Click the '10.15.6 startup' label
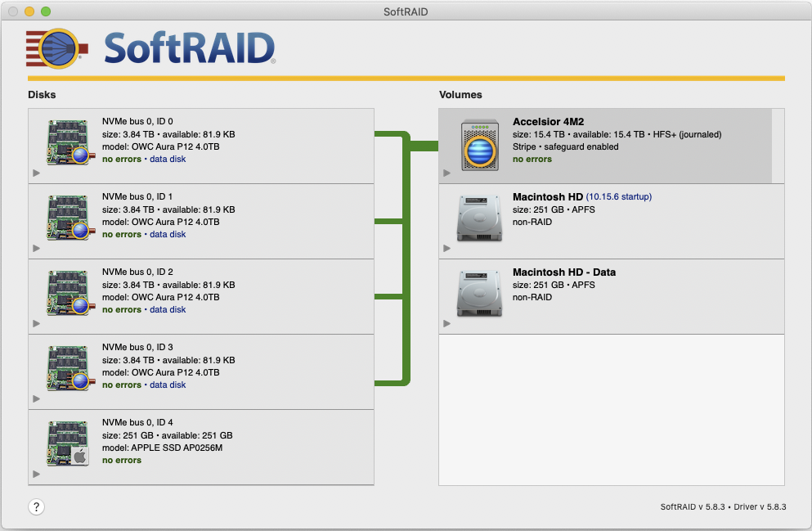Viewport: 812px width, 531px height. point(618,197)
